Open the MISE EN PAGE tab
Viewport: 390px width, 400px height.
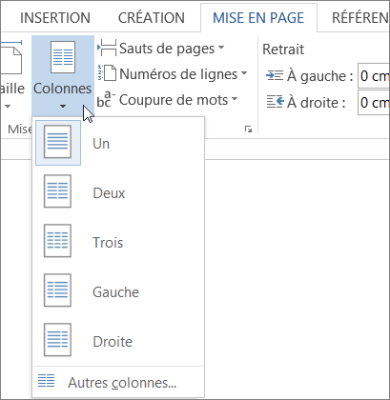(x=258, y=18)
